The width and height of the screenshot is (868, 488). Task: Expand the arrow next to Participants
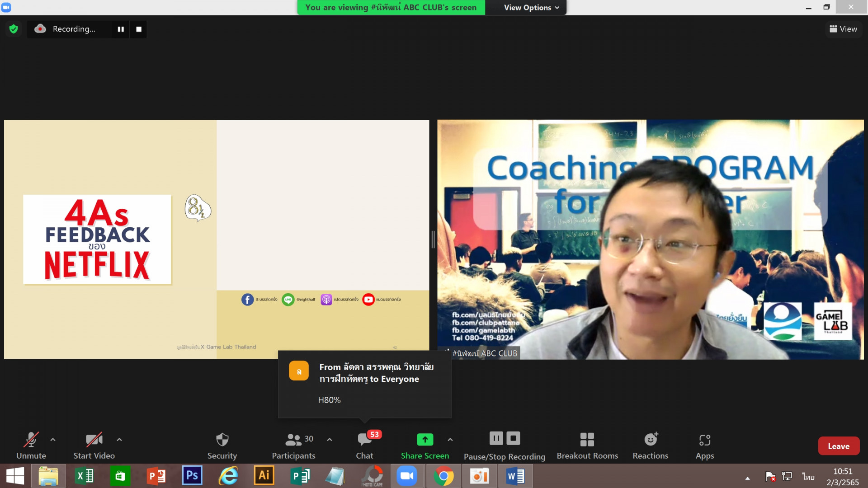tap(330, 440)
